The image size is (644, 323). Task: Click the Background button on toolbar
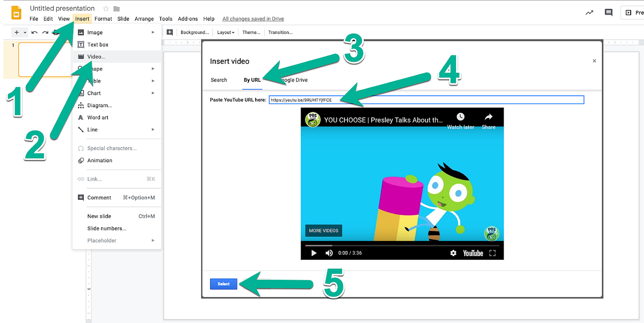pos(194,32)
